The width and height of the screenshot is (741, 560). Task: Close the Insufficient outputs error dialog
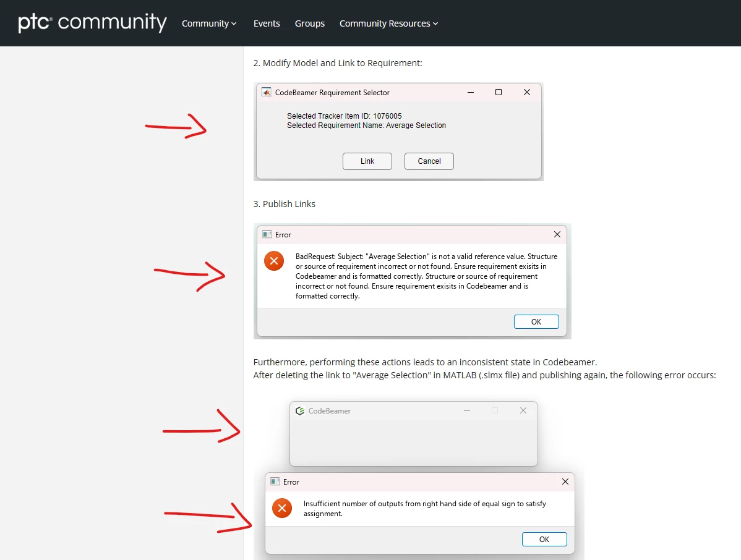pyautogui.click(x=565, y=482)
